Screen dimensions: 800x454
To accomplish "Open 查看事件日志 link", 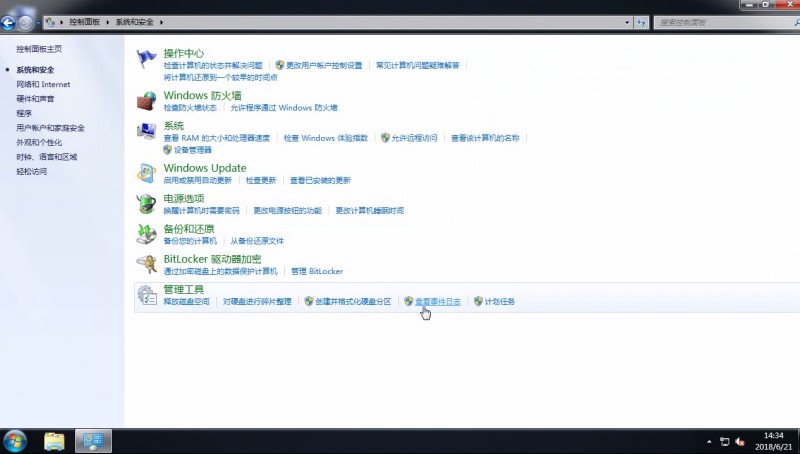I will pos(438,301).
